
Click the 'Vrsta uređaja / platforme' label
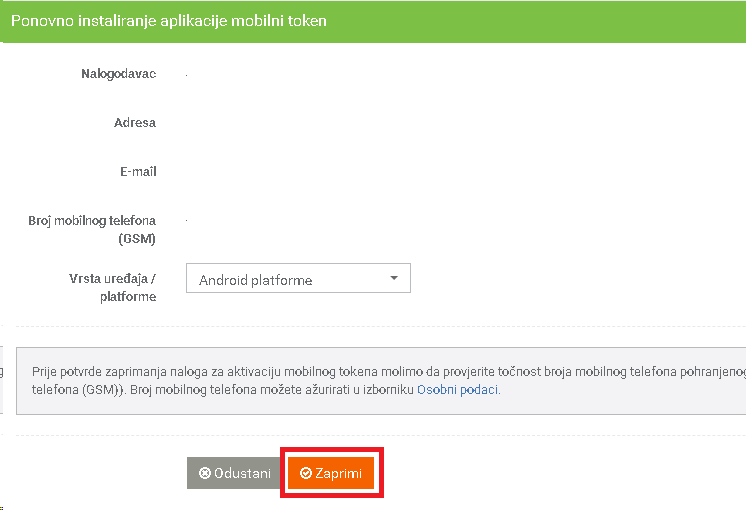click(x=112, y=287)
